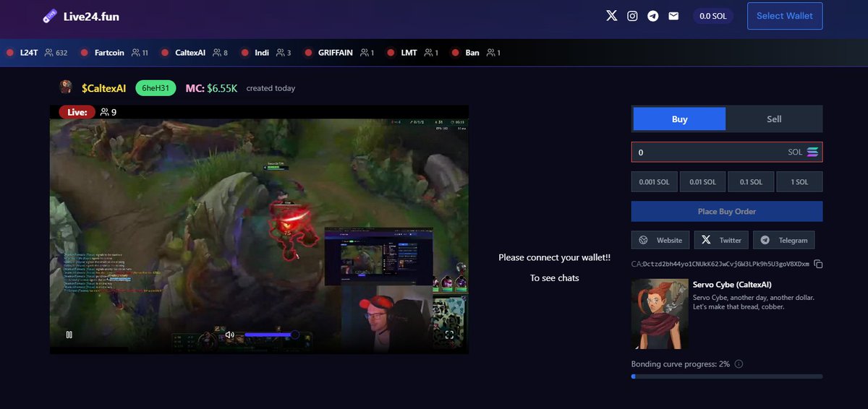Pause the live stream video

pos(69,335)
